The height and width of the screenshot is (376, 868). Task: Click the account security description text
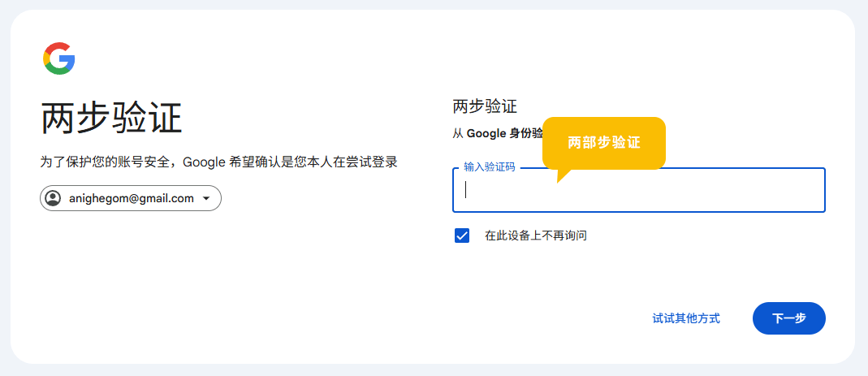(218, 162)
